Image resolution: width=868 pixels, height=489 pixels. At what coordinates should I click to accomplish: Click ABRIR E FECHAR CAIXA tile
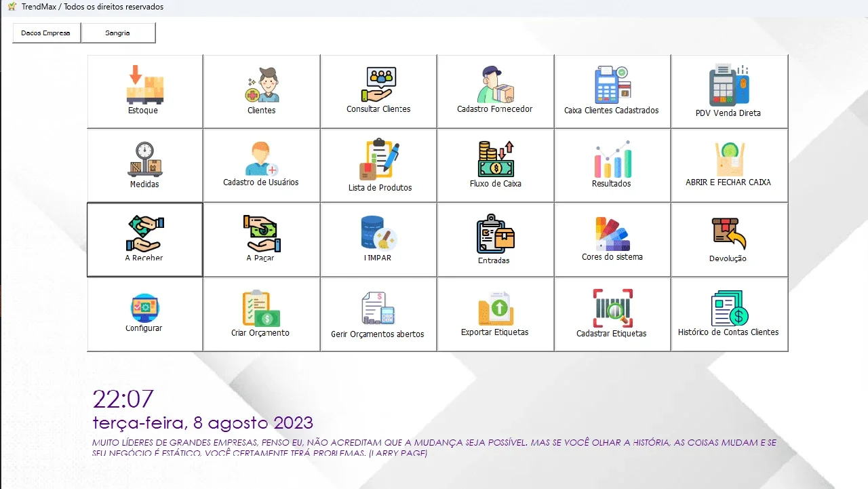[x=729, y=165]
